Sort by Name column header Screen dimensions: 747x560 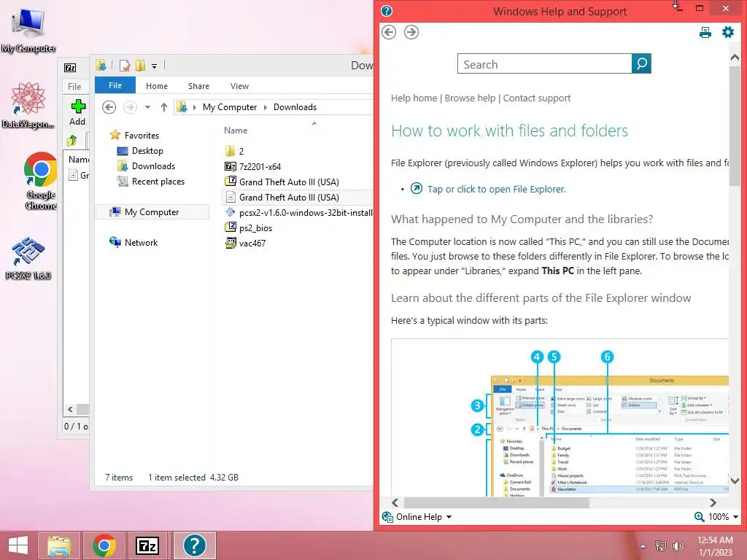tap(236, 130)
